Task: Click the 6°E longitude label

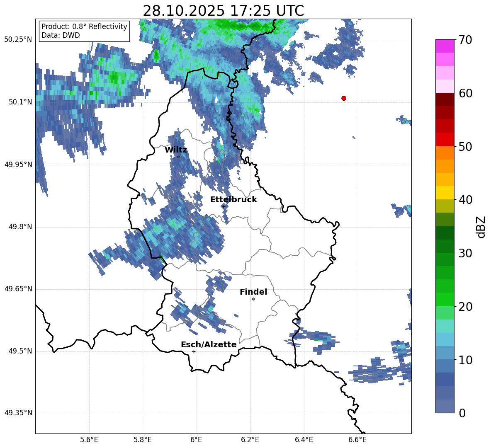Action: coord(196,440)
